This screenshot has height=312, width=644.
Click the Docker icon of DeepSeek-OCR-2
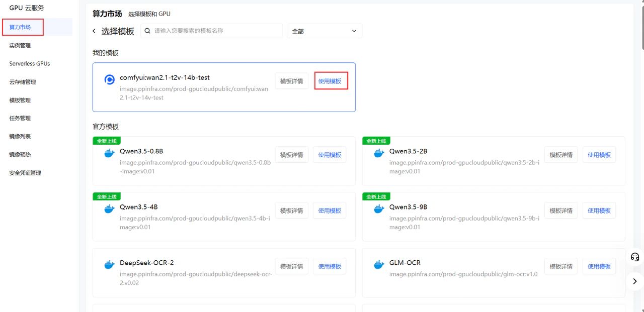(109, 265)
